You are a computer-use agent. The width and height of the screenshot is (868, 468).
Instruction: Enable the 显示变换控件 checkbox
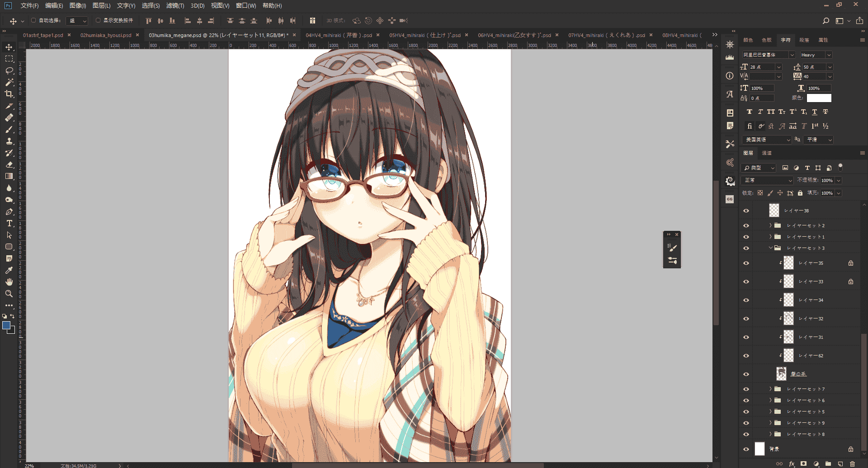click(98, 20)
